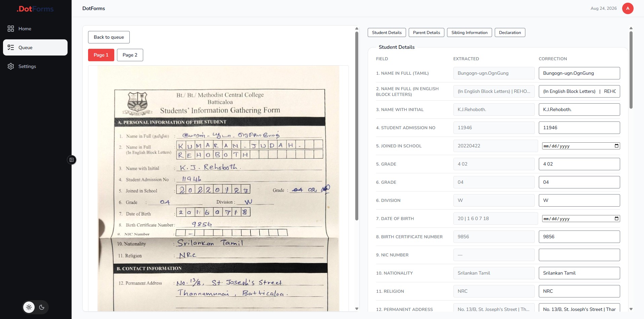Open Settings via the gear icon
The image size is (644, 319).
[x=11, y=66]
